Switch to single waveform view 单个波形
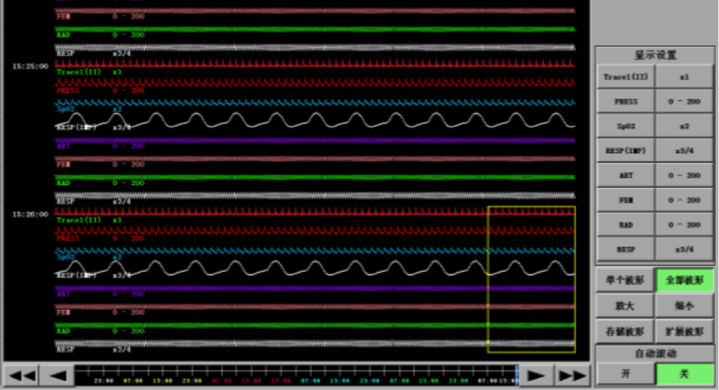719x390 pixels. [x=625, y=280]
